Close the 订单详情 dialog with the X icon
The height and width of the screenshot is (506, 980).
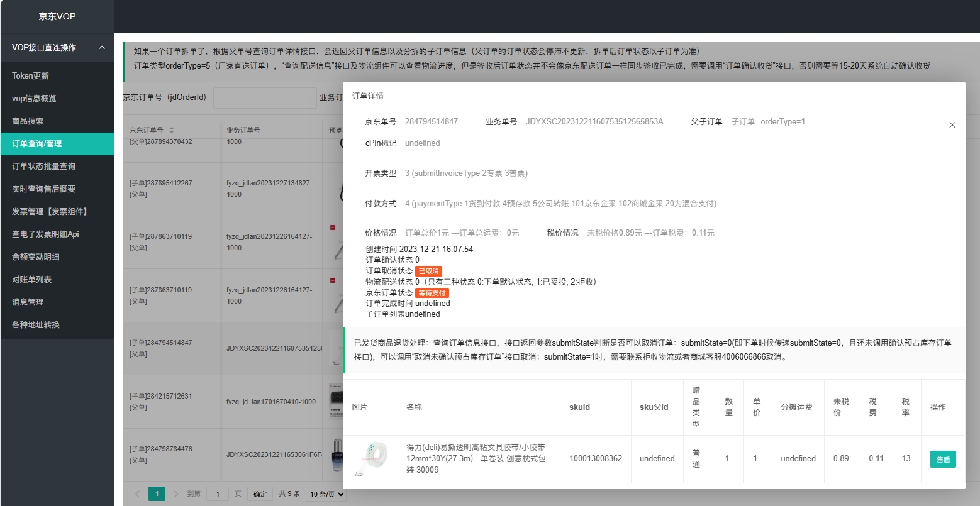[952, 125]
